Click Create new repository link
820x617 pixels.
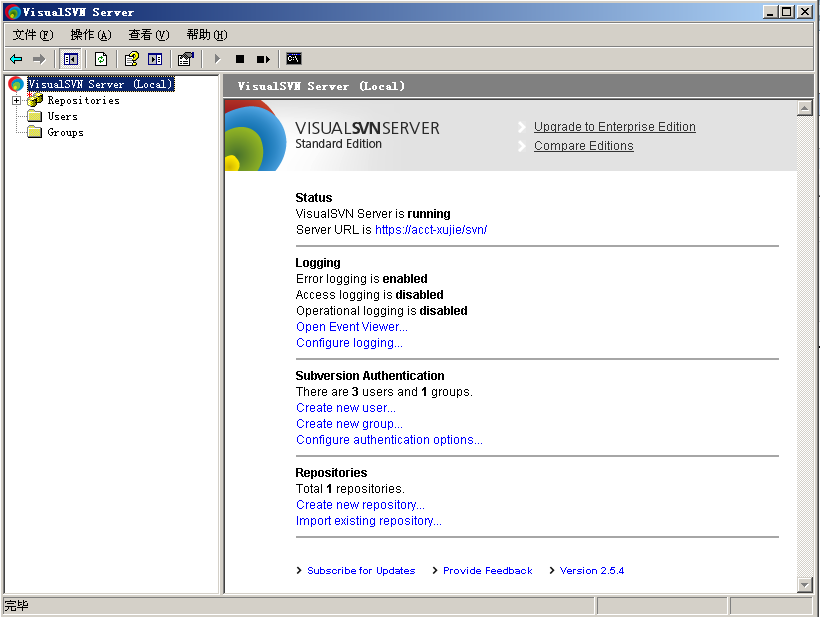[360, 505]
